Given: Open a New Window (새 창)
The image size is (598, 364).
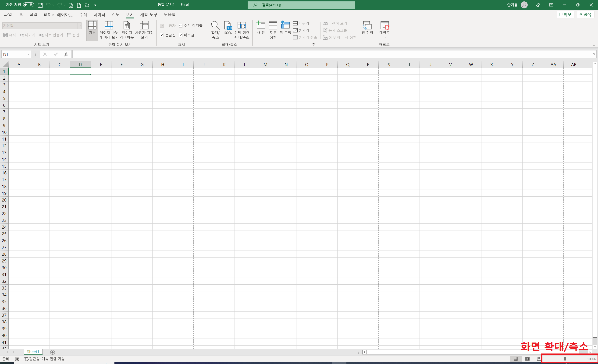Looking at the screenshot, I should click(261, 25).
